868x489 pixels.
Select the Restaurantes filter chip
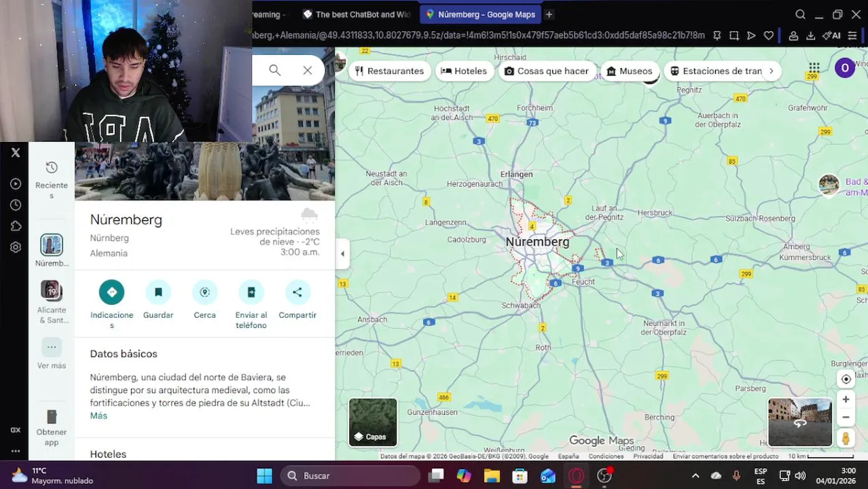[389, 71]
